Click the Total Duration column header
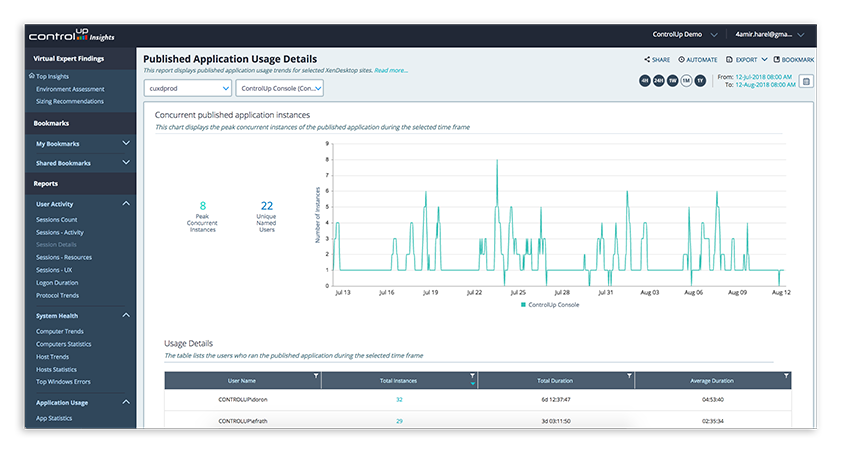 pos(555,381)
